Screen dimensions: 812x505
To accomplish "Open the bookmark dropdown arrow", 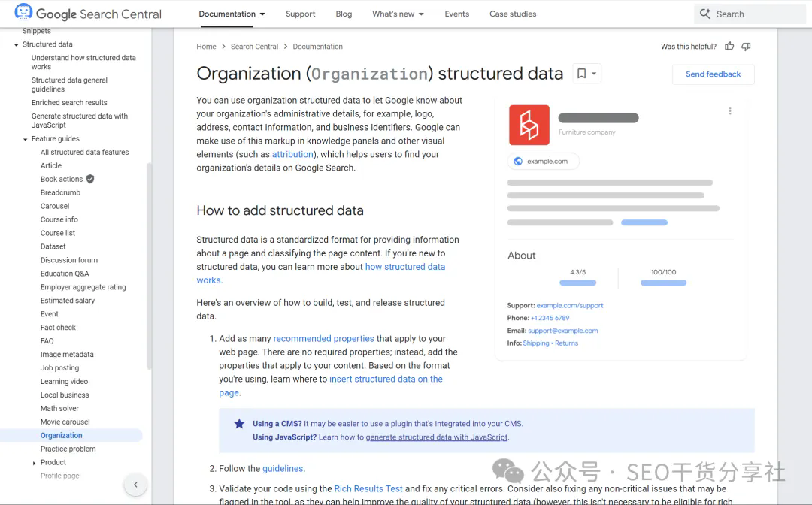I will coord(594,74).
